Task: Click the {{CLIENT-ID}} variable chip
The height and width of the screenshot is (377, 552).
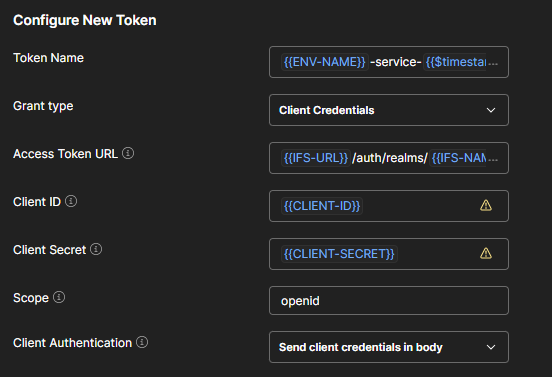Action: (322, 206)
